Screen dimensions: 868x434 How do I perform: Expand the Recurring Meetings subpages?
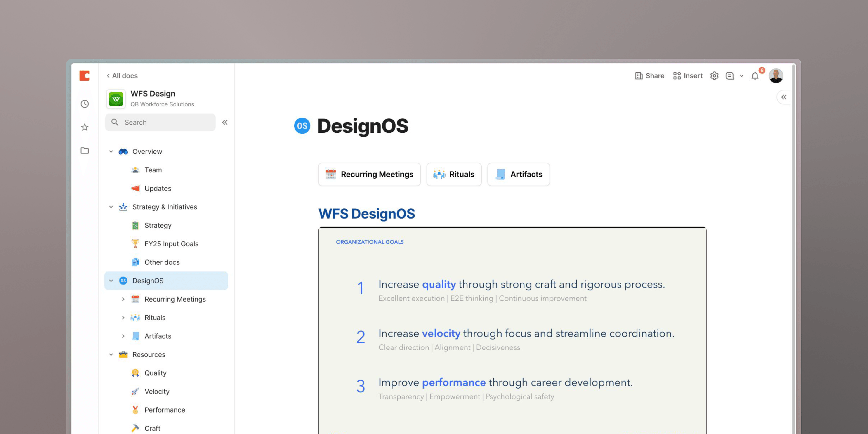[123, 299]
